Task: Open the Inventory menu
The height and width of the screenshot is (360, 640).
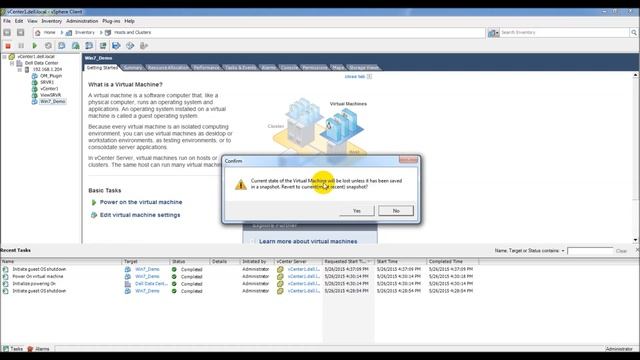Action: pos(51,21)
